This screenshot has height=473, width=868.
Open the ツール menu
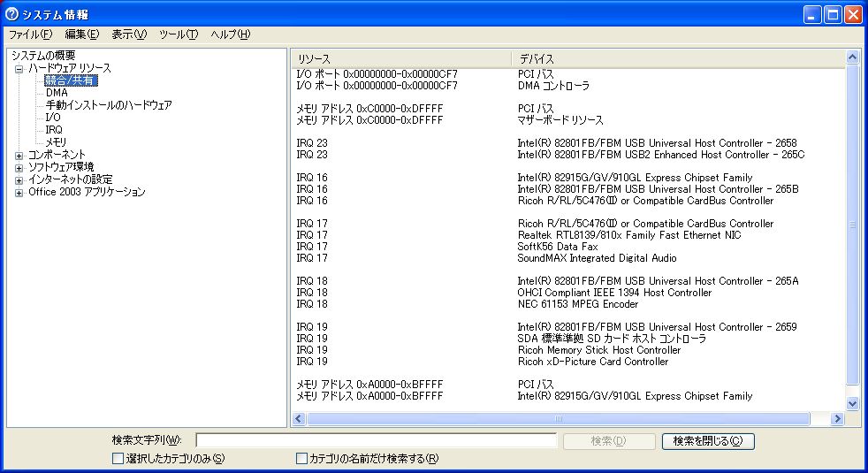pos(178,34)
